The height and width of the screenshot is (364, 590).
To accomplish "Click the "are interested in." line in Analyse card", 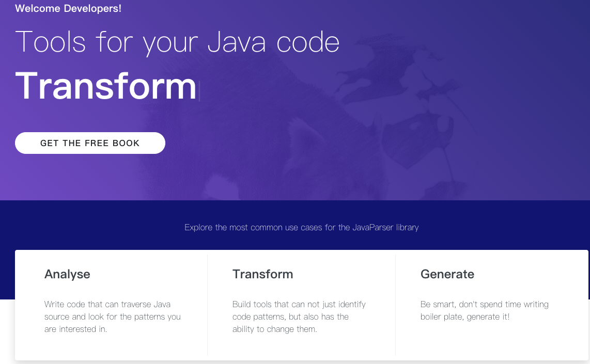I will coord(75,329).
